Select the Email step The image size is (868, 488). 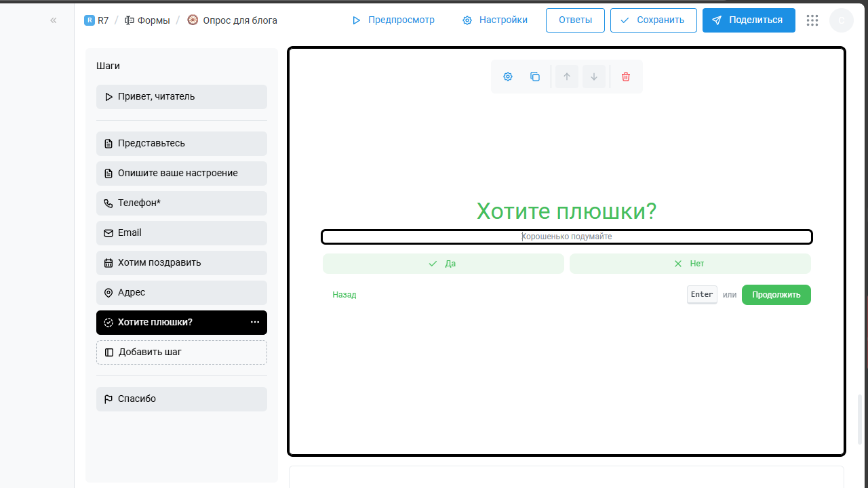point(182,233)
